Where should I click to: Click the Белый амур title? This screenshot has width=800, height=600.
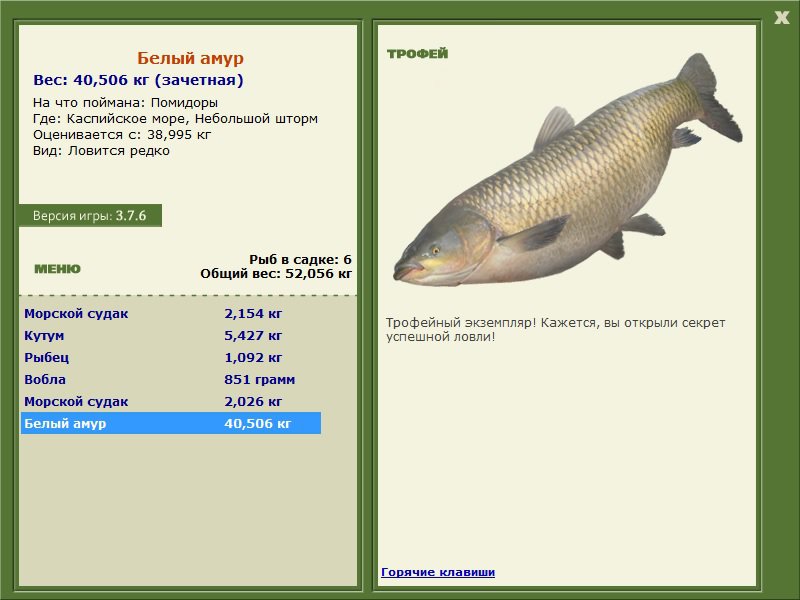click(190, 58)
